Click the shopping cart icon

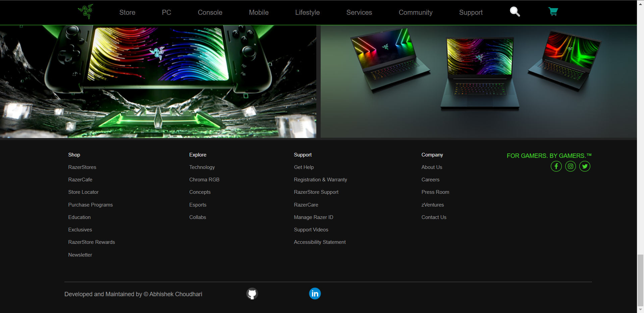coord(553,11)
